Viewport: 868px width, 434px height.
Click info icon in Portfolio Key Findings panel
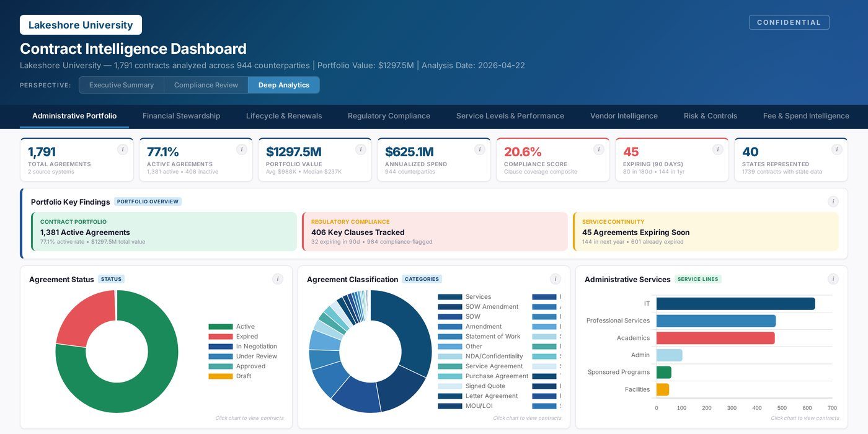click(x=833, y=201)
